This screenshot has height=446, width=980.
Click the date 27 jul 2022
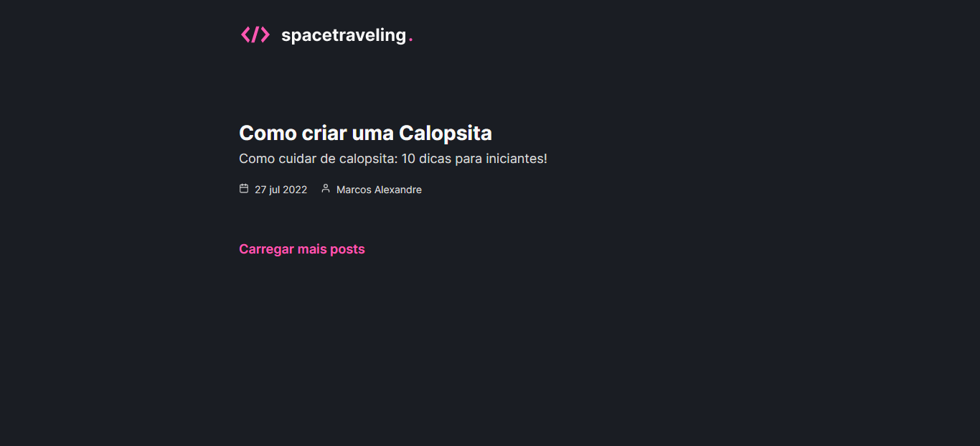pyautogui.click(x=281, y=189)
